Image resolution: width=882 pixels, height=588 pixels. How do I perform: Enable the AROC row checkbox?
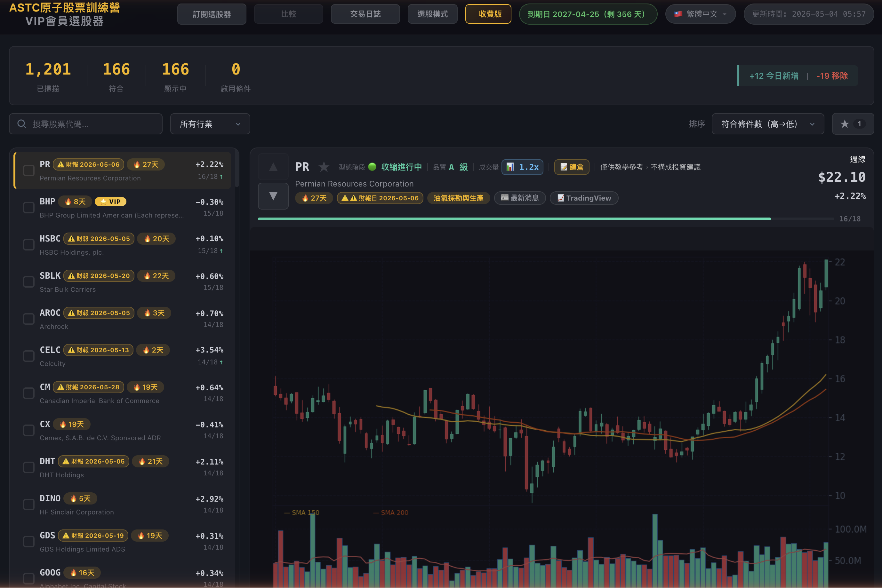coord(29,319)
